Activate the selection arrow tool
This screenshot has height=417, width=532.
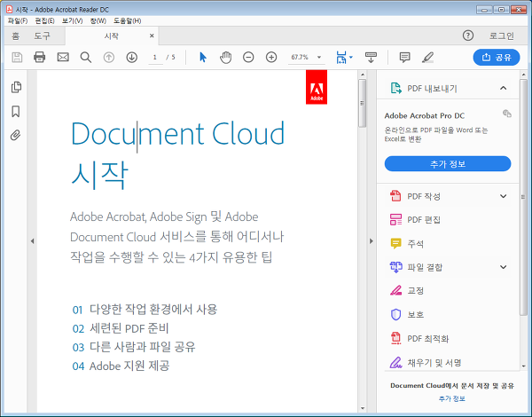click(x=203, y=57)
